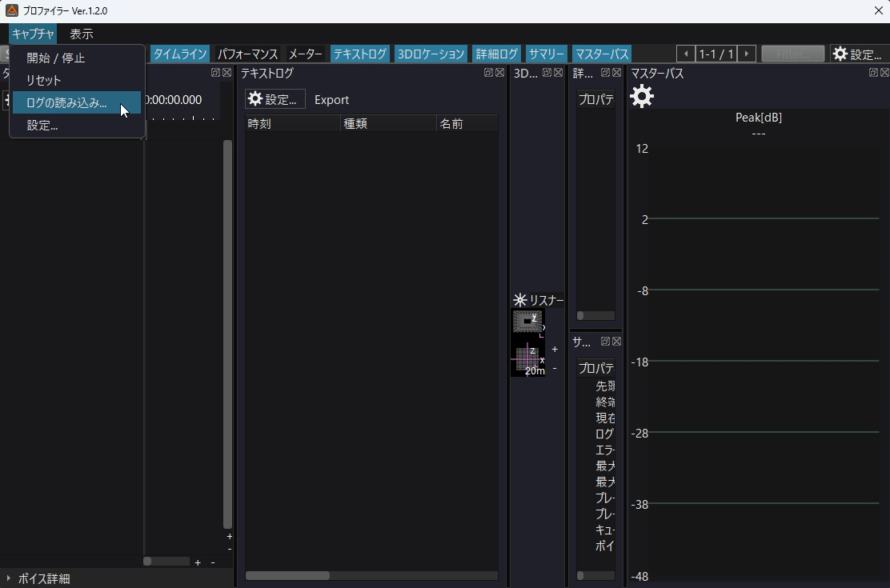Toggle the マスターバス panel button
This screenshot has width=890, height=588.
[602, 54]
